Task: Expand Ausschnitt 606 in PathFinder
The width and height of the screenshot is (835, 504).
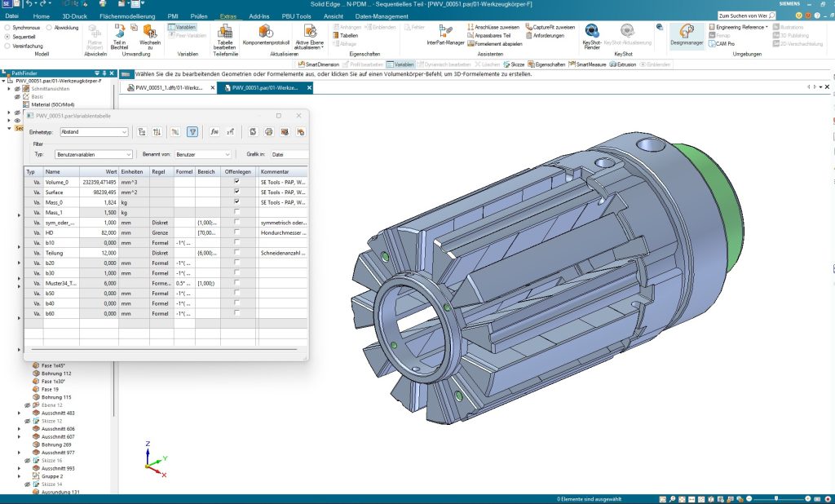Action: click(x=20, y=429)
